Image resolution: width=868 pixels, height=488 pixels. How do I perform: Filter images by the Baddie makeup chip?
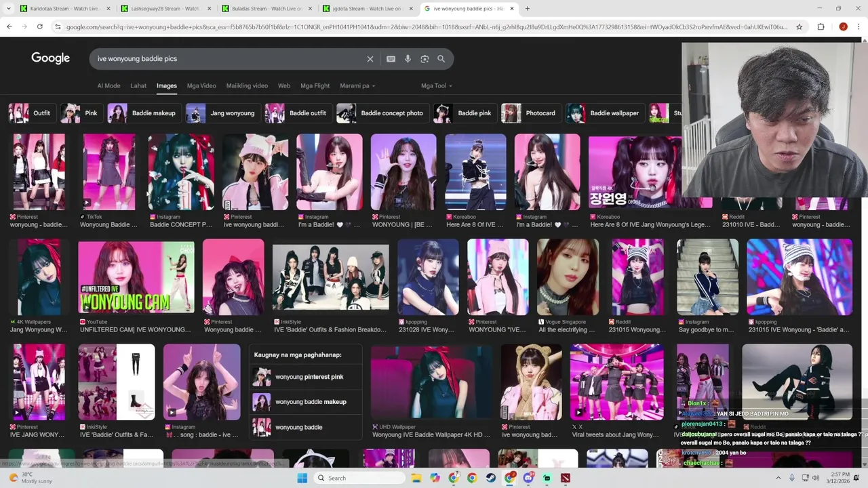pyautogui.click(x=143, y=113)
